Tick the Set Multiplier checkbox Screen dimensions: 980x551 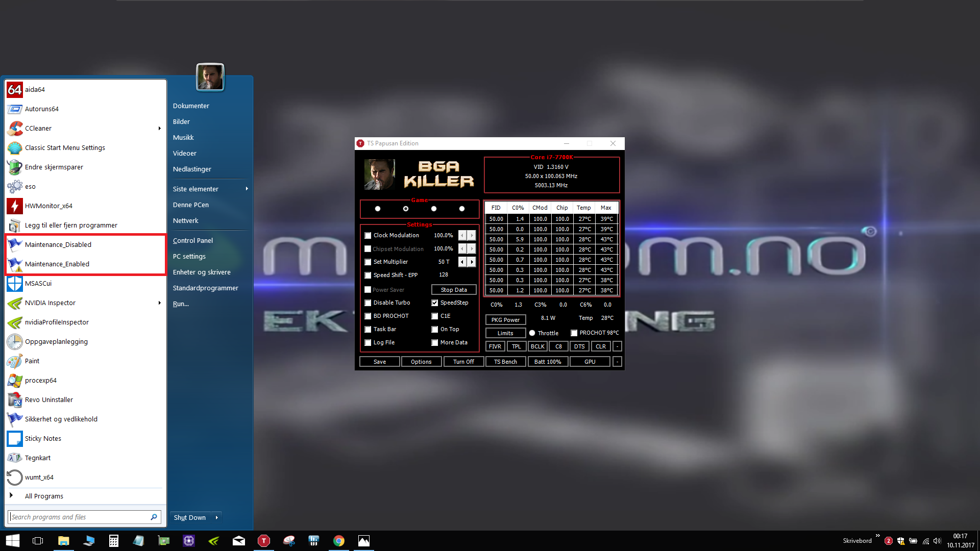(x=367, y=262)
